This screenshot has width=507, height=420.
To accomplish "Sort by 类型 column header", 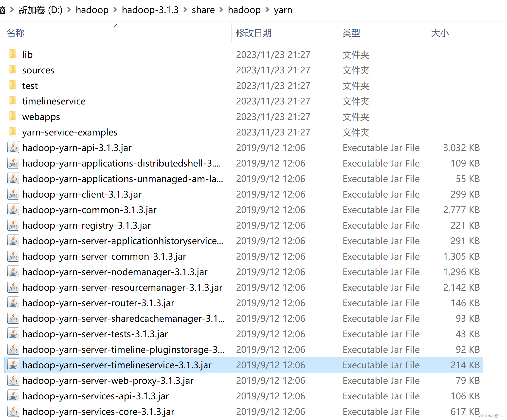I will [351, 33].
